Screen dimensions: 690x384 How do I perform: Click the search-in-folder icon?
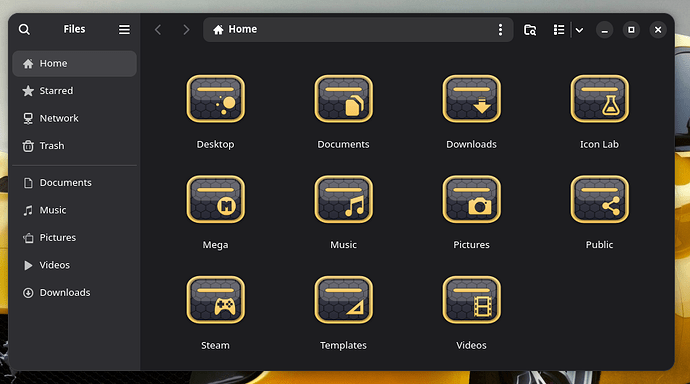pyautogui.click(x=530, y=29)
